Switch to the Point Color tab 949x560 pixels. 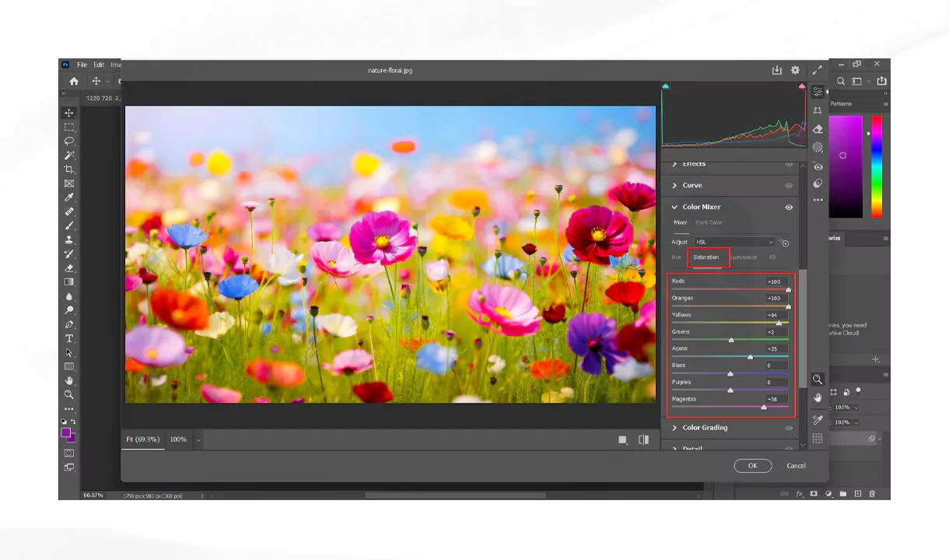(x=709, y=222)
